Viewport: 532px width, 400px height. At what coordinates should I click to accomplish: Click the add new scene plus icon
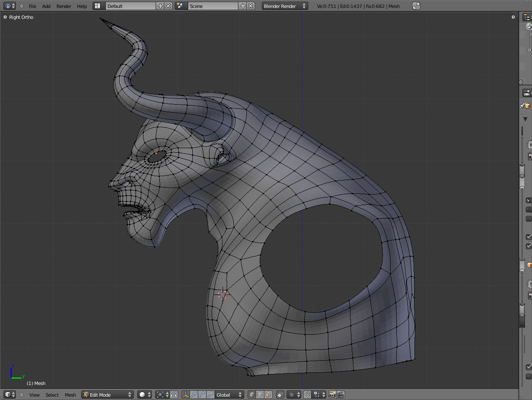click(243, 6)
